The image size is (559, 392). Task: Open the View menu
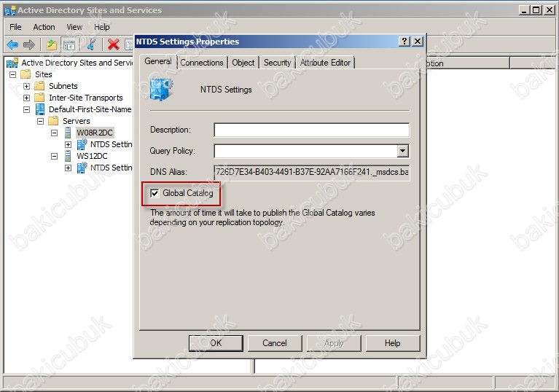pyautogui.click(x=74, y=27)
